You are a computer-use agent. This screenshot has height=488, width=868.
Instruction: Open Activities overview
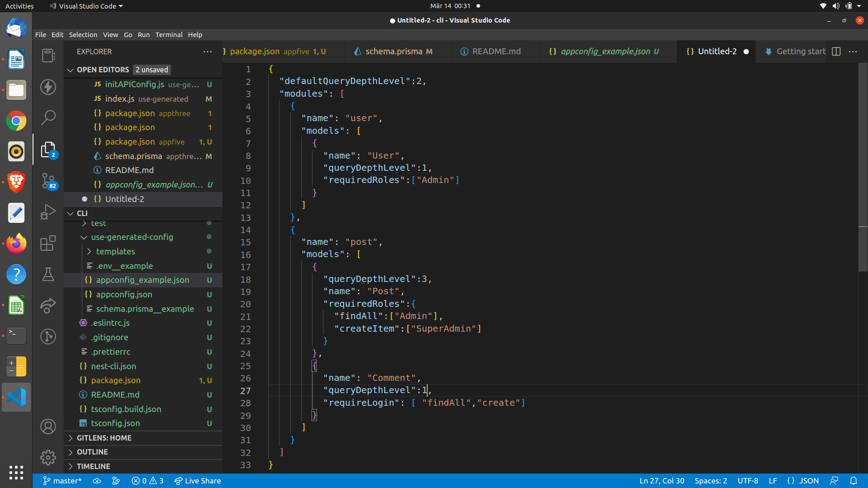tap(19, 6)
